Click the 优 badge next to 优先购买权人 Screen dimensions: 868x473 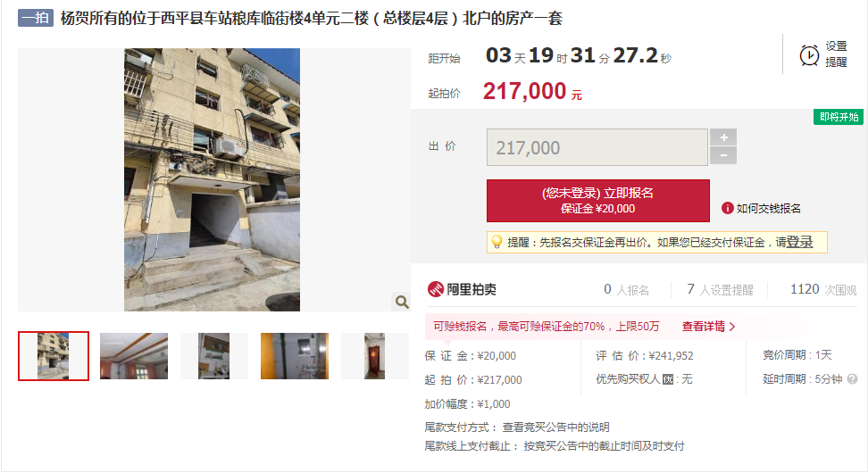pyautogui.click(x=668, y=379)
